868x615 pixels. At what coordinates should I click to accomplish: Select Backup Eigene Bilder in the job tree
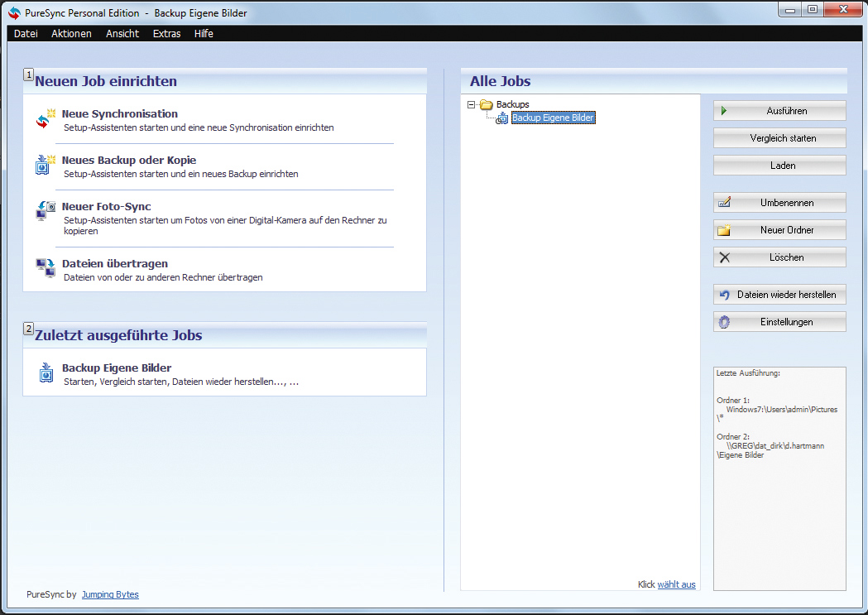[553, 118]
